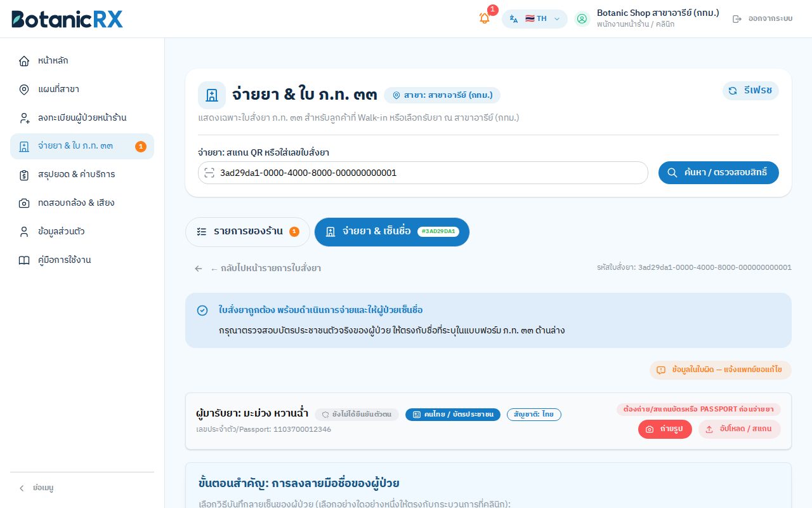Click ข้อมูลในใบผิด — แจ้งแพทย์ขอแก้ไข button
Screen dimensions: 812x508
coord(721,370)
